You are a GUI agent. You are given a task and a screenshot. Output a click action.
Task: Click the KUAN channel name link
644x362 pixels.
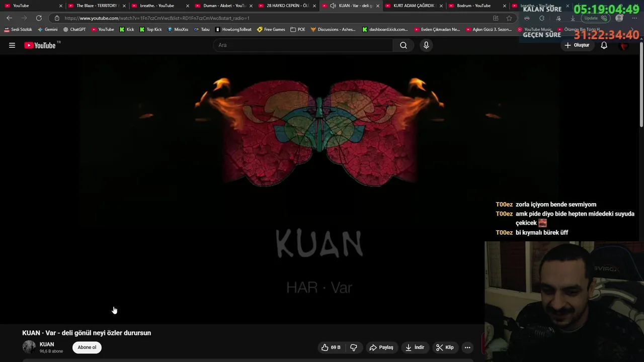47,344
